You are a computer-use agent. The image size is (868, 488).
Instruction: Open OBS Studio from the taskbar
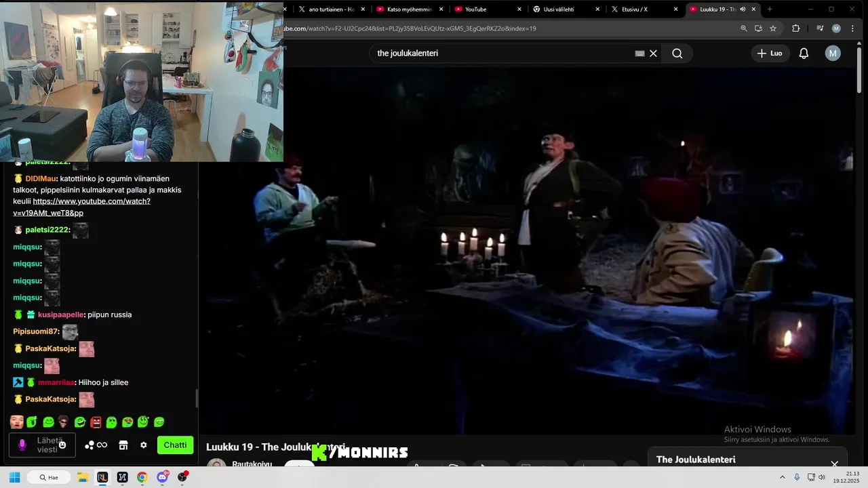coord(182,477)
